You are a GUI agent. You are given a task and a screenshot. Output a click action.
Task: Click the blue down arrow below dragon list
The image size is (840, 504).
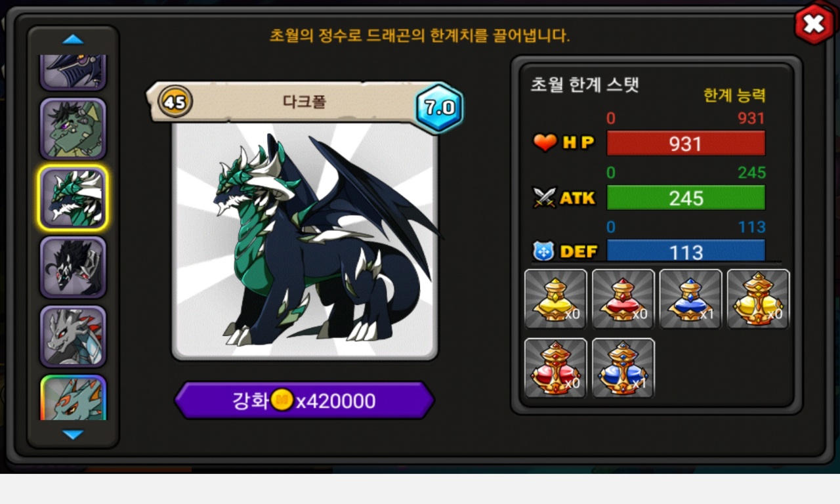[73, 434]
